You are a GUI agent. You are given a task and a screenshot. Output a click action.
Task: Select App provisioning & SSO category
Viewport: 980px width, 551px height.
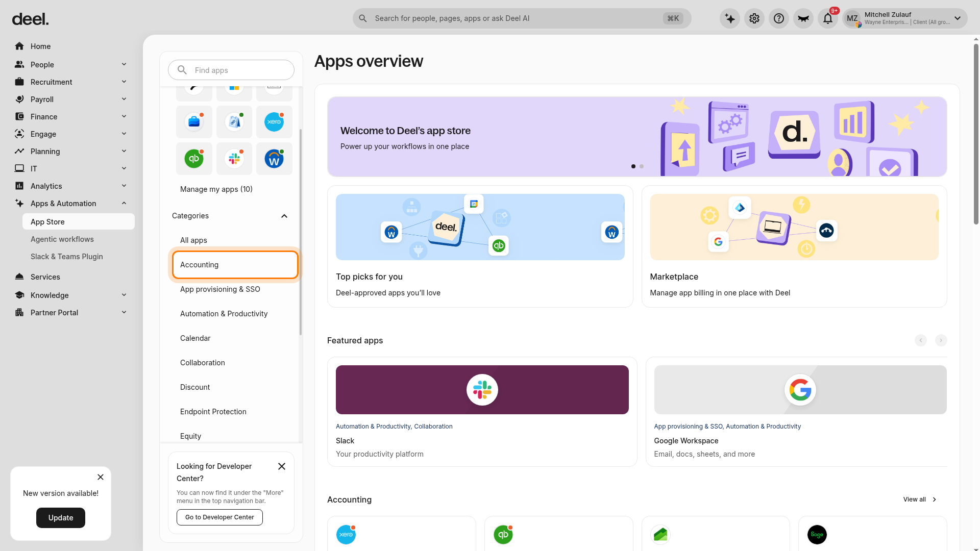coord(235,289)
